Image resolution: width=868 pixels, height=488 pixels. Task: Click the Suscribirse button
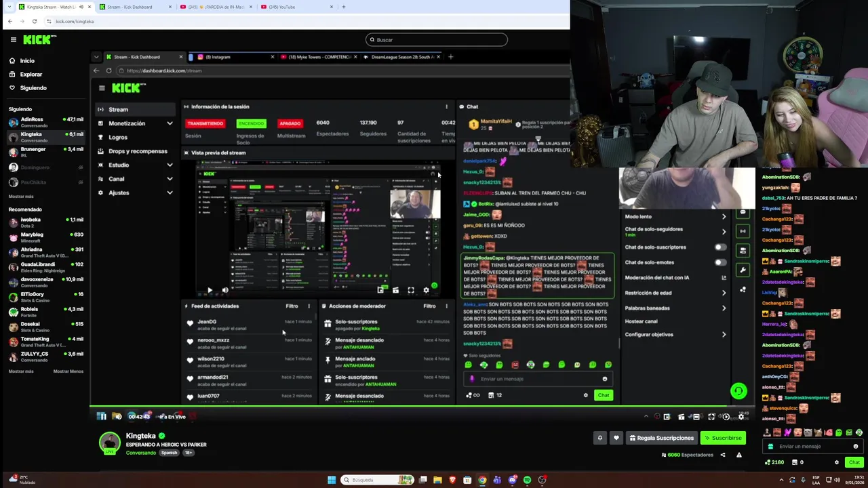[x=723, y=438]
